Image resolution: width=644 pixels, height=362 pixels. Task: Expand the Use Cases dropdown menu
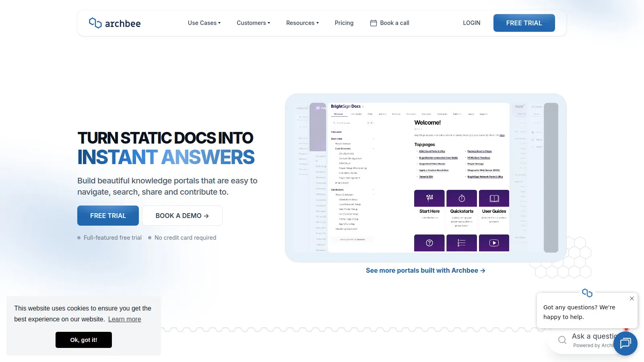tap(204, 23)
